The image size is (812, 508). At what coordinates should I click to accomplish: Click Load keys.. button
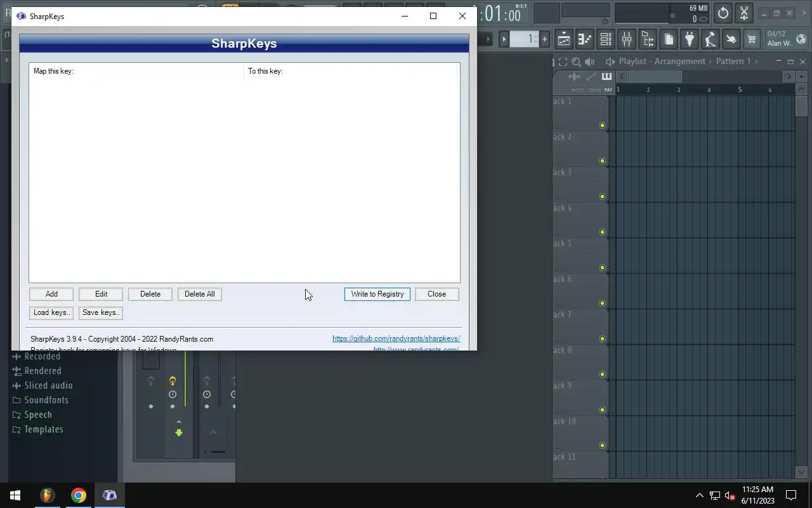[51, 312]
